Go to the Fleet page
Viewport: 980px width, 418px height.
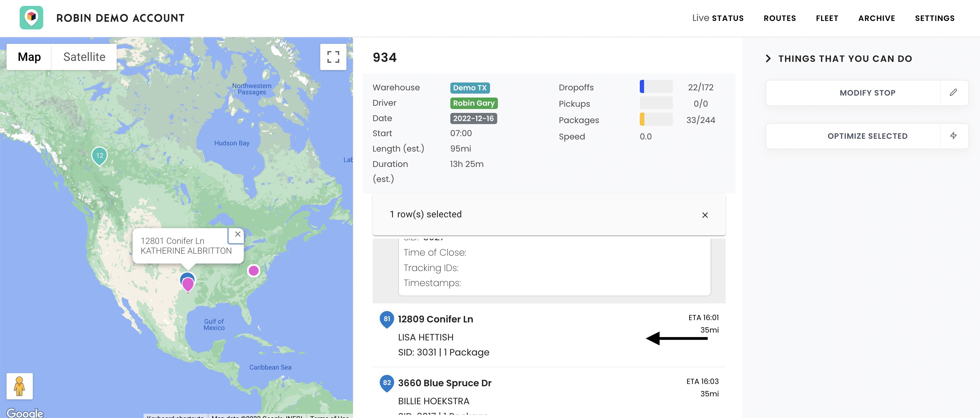[x=827, y=18]
